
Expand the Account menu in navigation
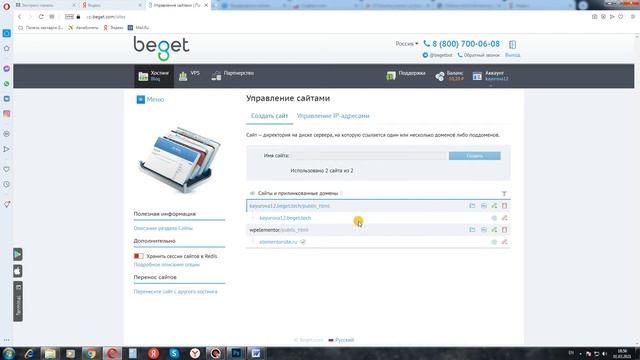tap(491, 76)
